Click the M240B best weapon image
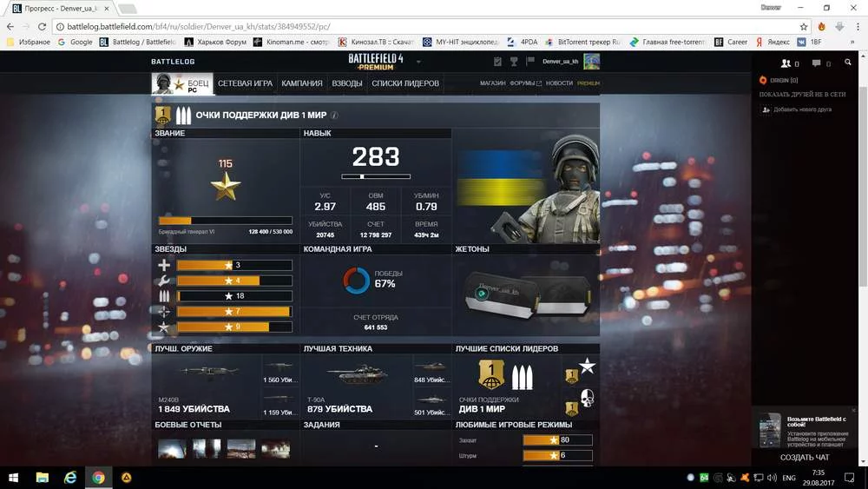868x489 pixels. (209, 372)
